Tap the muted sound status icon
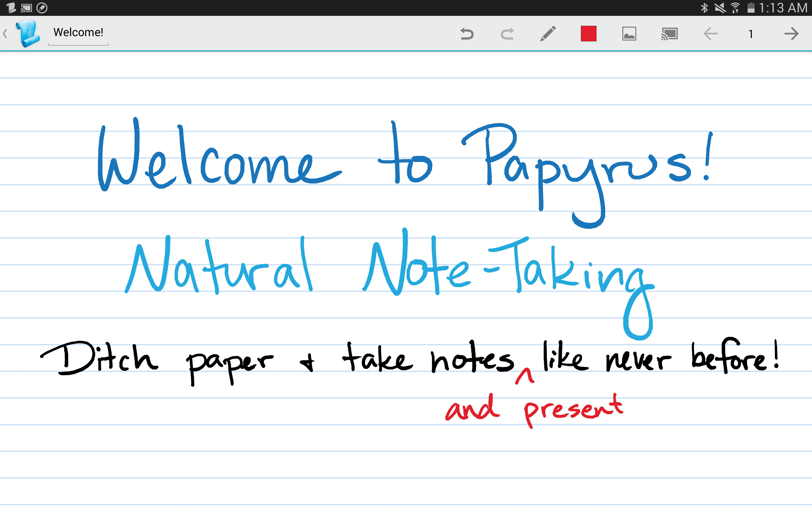 (719, 8)
